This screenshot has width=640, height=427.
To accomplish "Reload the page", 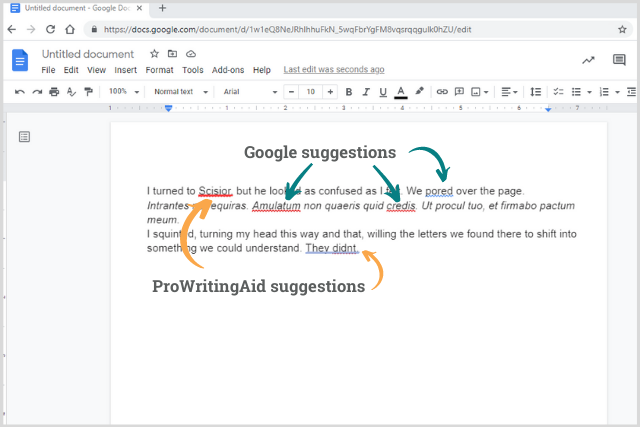I will click(50, 29).
